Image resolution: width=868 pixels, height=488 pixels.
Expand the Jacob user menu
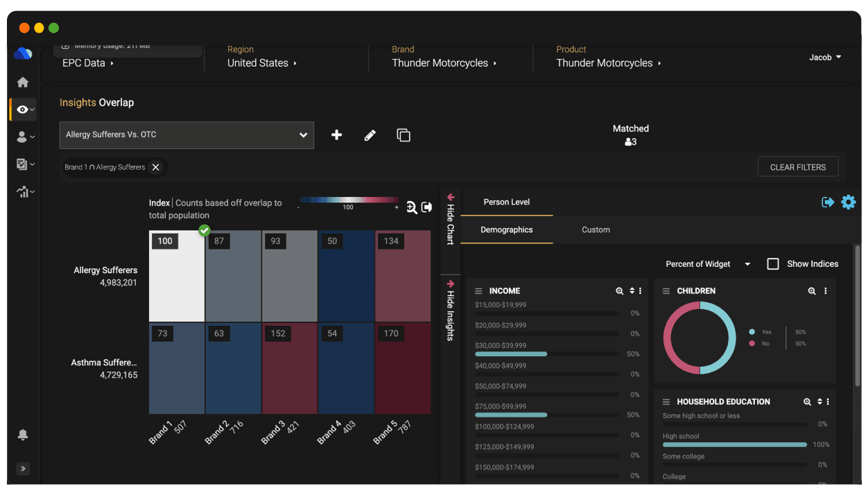click(x=825, y=58)
